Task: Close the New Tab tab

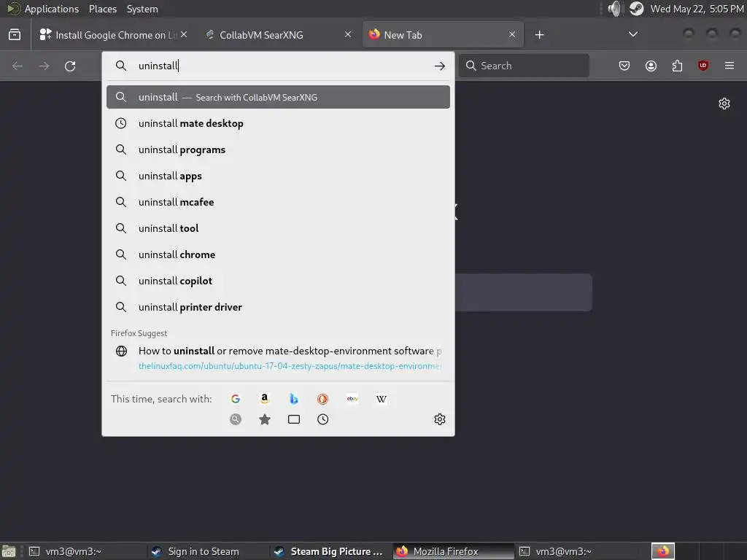Action: tap(511, 35)
